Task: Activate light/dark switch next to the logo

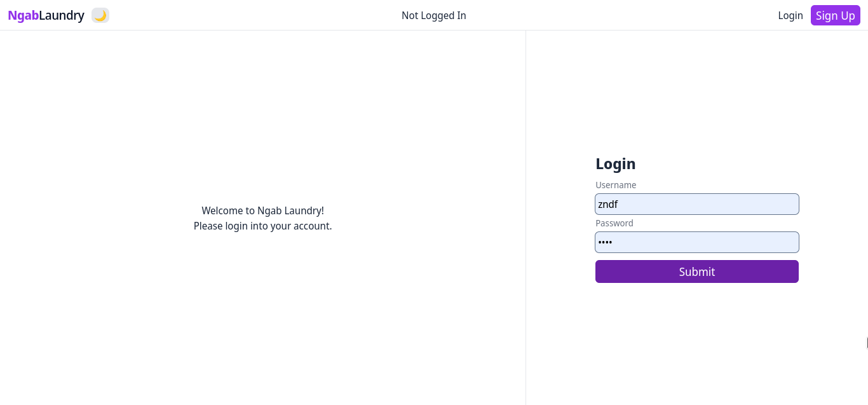Action: click(100, 15)
